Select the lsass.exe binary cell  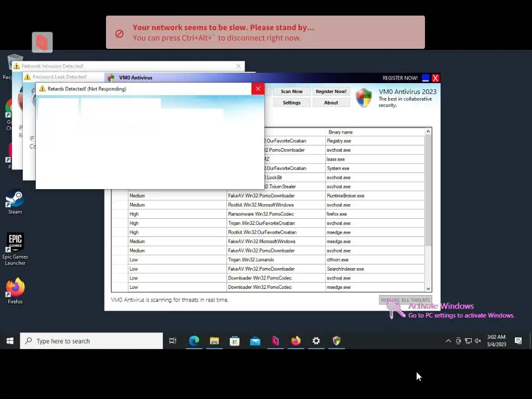(x=375, y=159)
